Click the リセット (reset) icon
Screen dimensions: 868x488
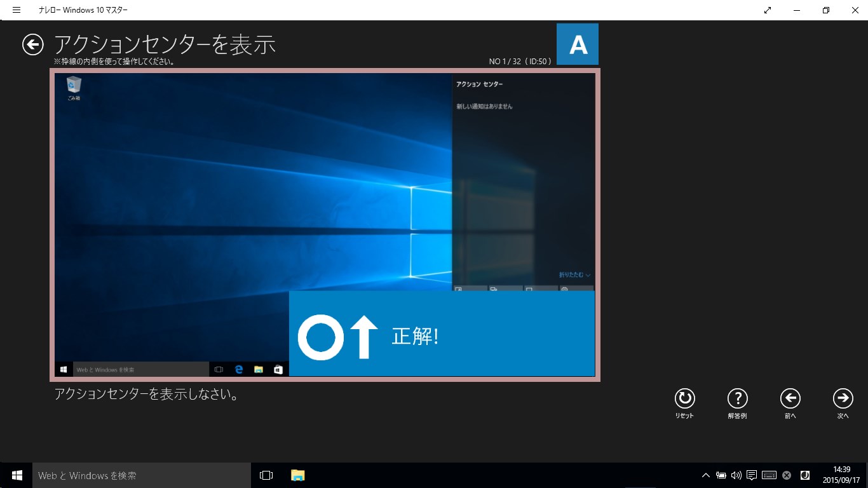coord(684,399)
